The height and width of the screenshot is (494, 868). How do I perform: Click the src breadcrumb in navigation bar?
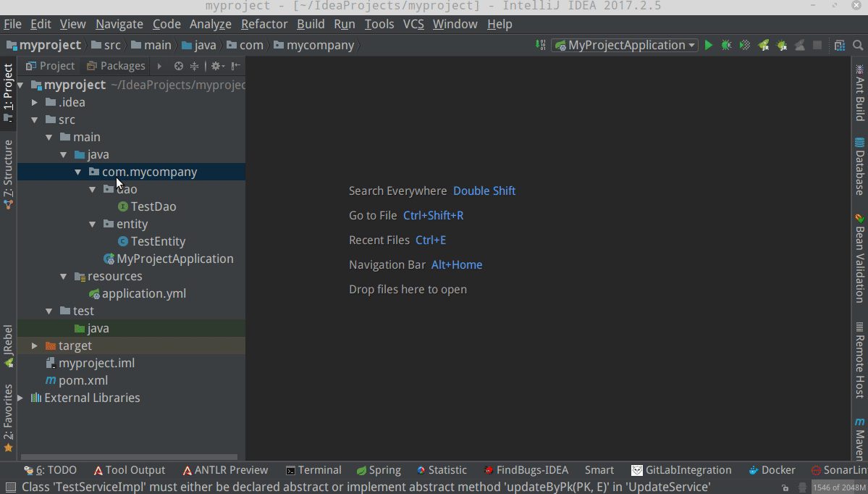[106, 46]
